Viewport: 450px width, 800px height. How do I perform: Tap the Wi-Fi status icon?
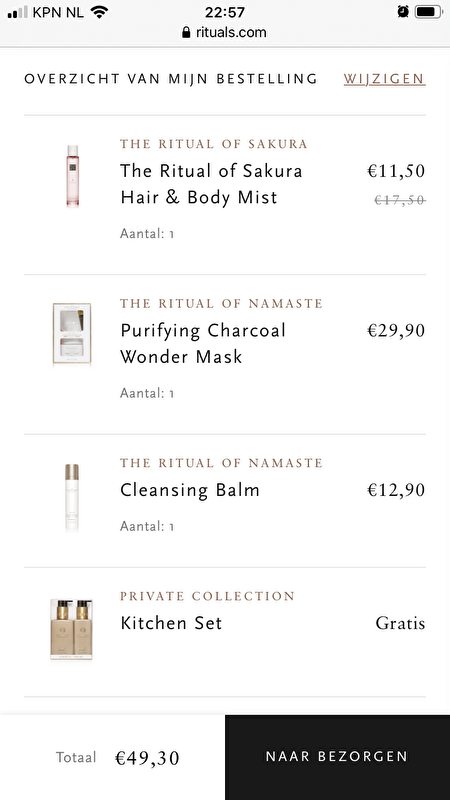point(98,12)
